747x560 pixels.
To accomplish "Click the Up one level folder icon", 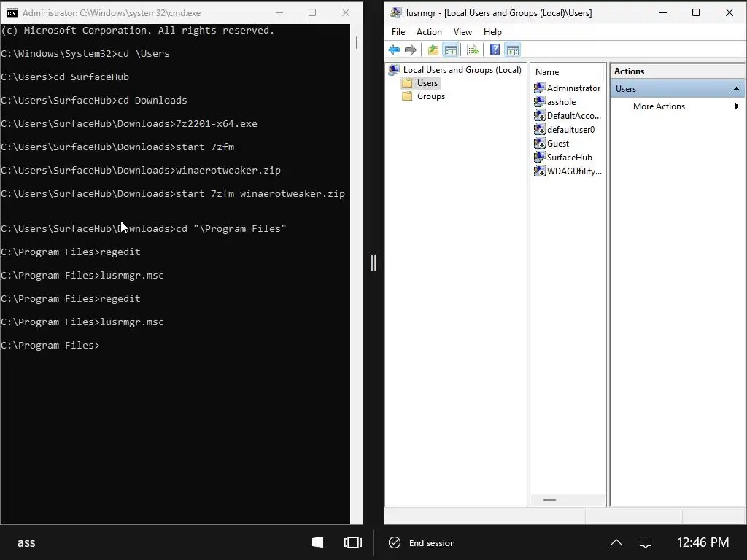I will click(x=433, y=50).
